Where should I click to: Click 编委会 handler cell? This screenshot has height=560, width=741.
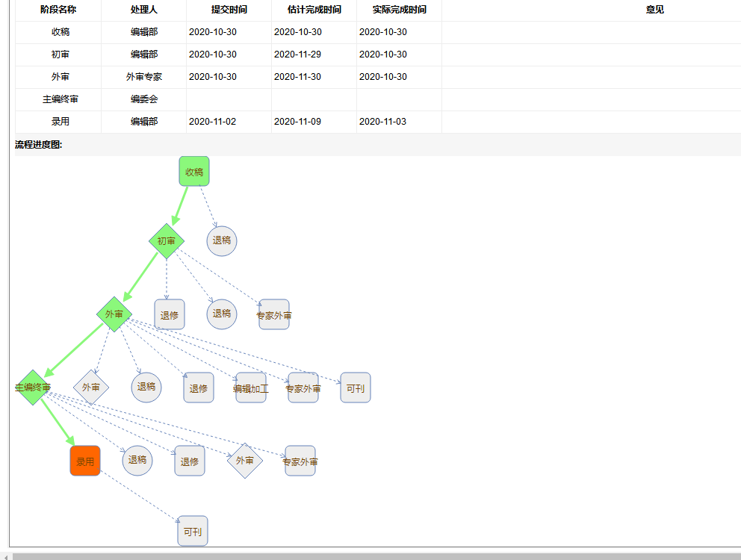pos(143,99)
